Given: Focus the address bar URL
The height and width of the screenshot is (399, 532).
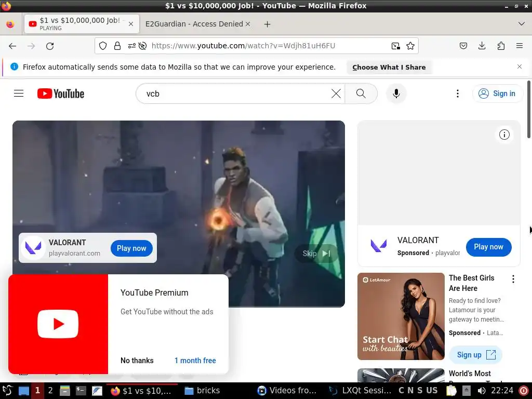Looking at the screenshot, I should (x=243, y=46).
